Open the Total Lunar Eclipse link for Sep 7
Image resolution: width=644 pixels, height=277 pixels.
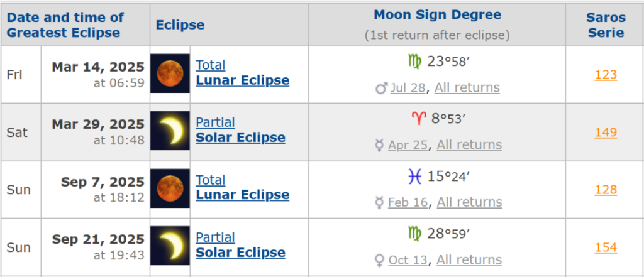242,188
